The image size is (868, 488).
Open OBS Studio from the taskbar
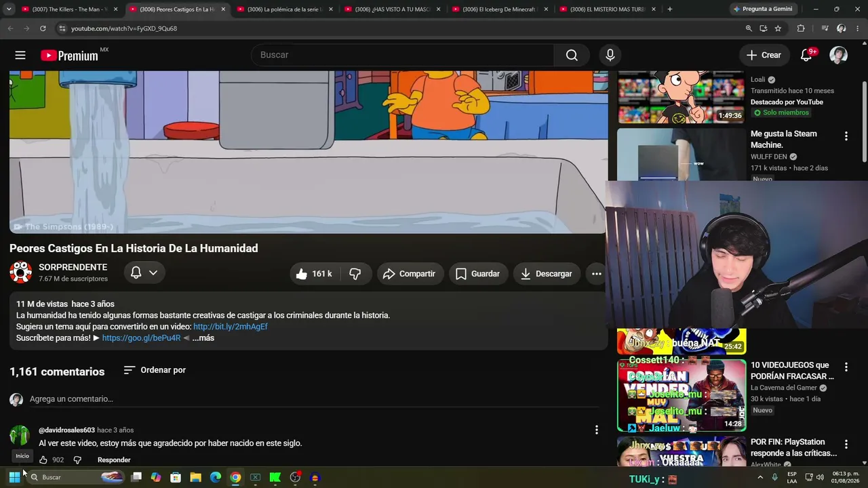click(295, 477)
